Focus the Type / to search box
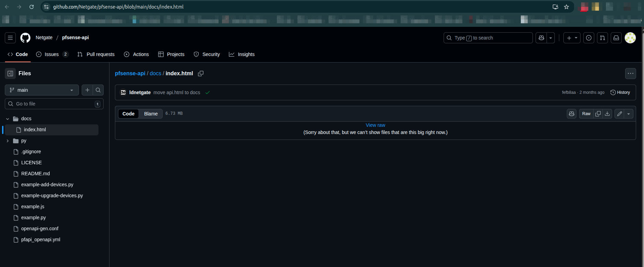This screenshot has height=267, width=644. (x=488, y=38)
